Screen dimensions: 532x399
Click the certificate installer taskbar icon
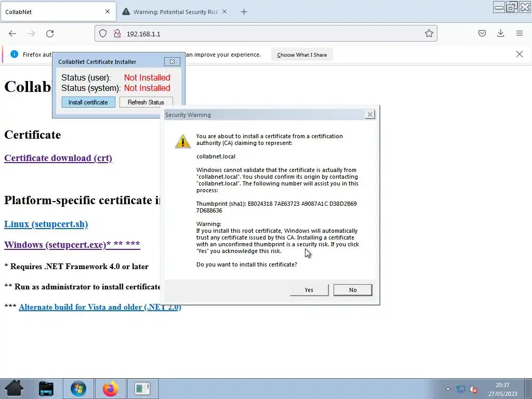(142, 389)
